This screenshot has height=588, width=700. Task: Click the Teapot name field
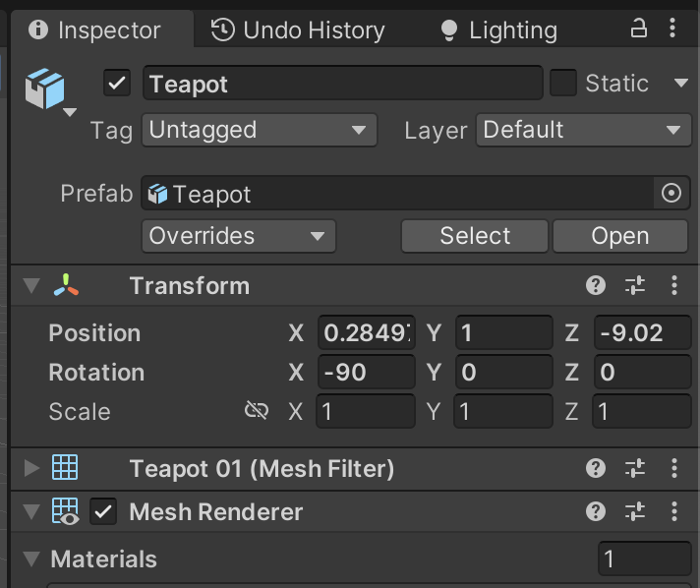(342, 83)
